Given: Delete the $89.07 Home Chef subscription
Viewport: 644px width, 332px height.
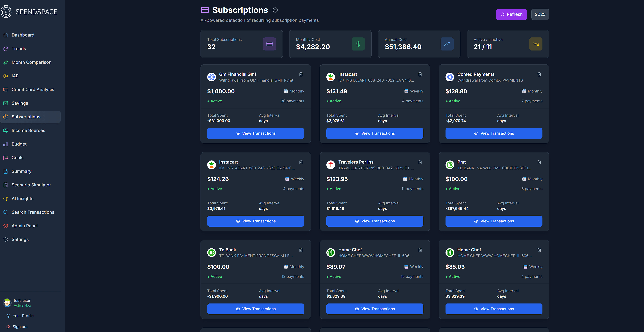Looking at the screenshot, I should pos(420,250).
